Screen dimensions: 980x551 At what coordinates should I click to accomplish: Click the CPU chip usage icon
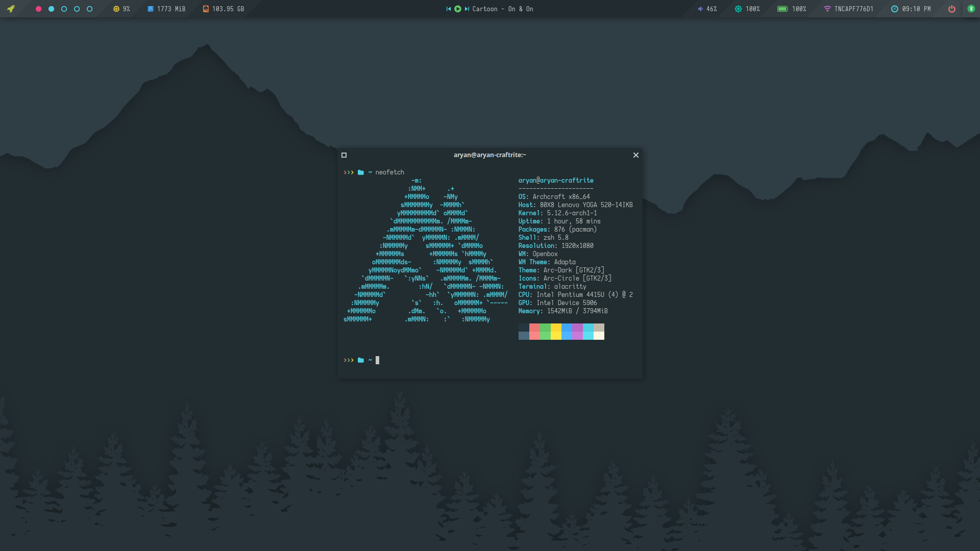coord(116,9)
